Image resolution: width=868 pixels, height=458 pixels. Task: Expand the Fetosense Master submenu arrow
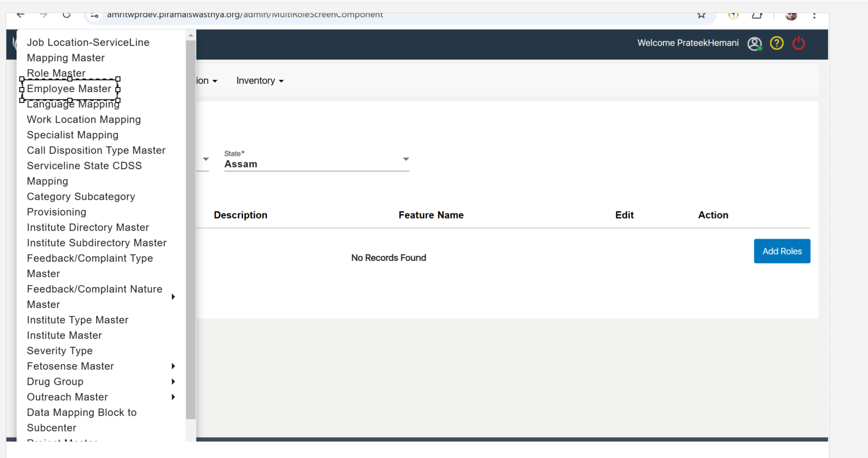point(173,366)
